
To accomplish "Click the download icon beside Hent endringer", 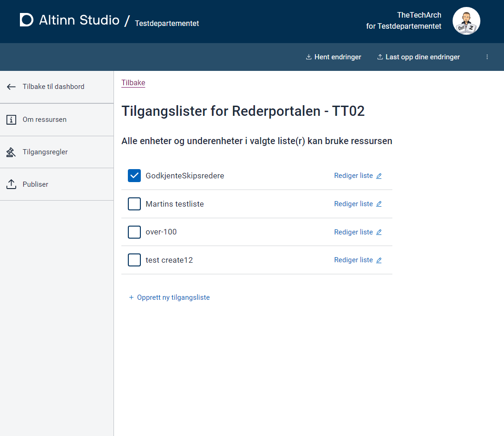I will point(309,57).
